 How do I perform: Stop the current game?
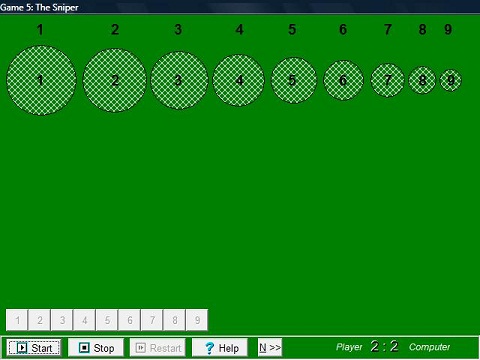pyautogui.click(x=96, y=348)
